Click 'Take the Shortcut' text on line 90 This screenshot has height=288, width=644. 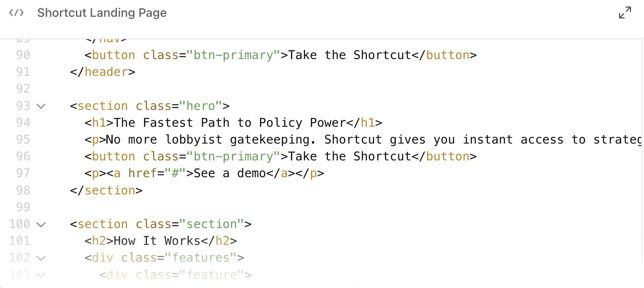pyautogui.click(x=349, y=55)
